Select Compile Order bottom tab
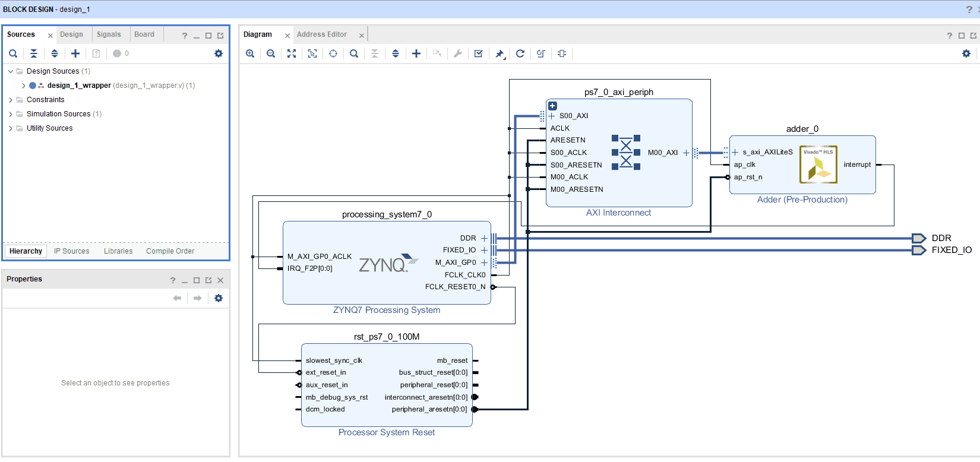 point(170,251)
